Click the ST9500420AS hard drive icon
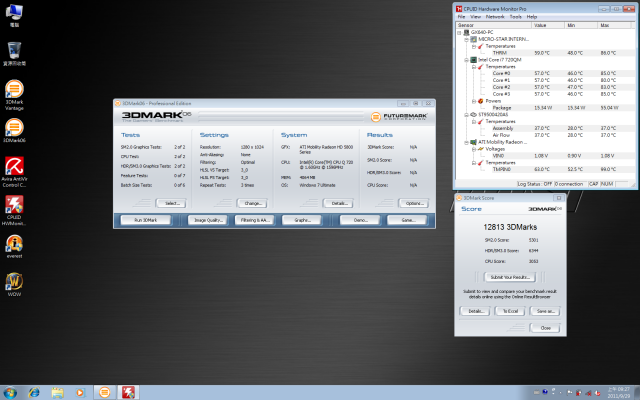 pos(473,115)
